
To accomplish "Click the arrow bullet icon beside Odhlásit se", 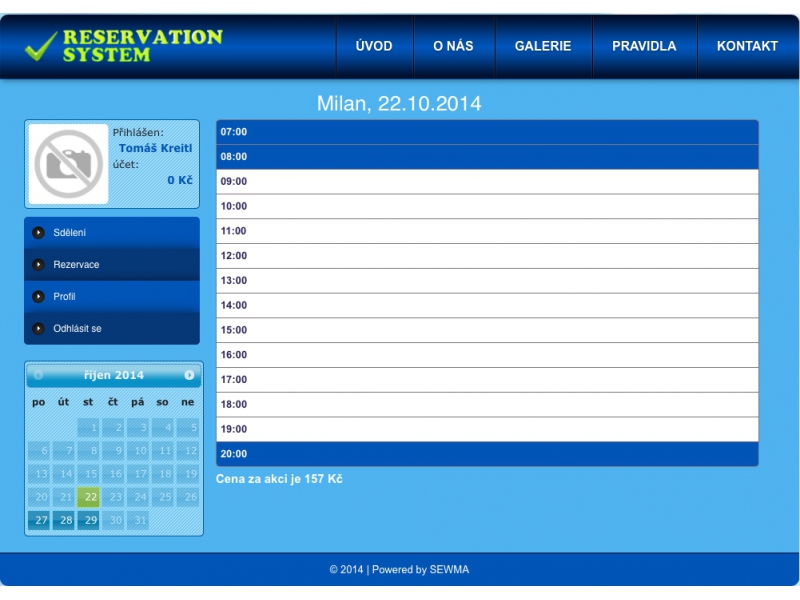I will coord(39,329).
